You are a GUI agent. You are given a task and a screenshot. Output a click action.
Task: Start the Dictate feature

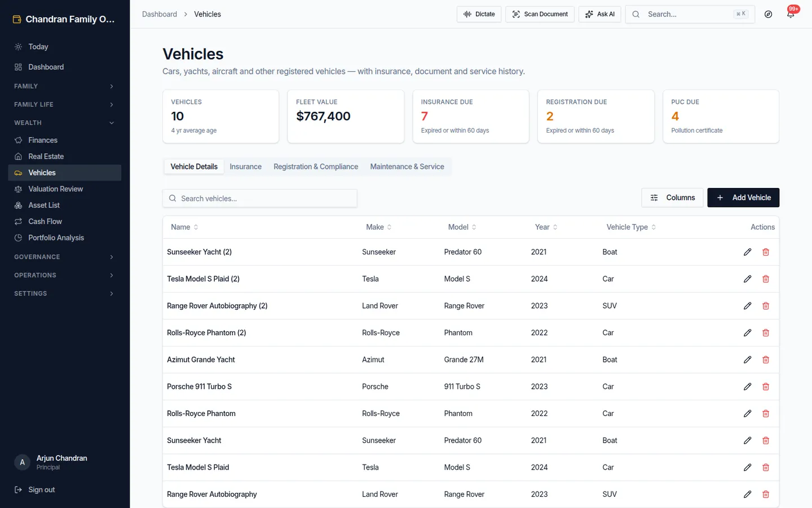(x=479, y=14)
